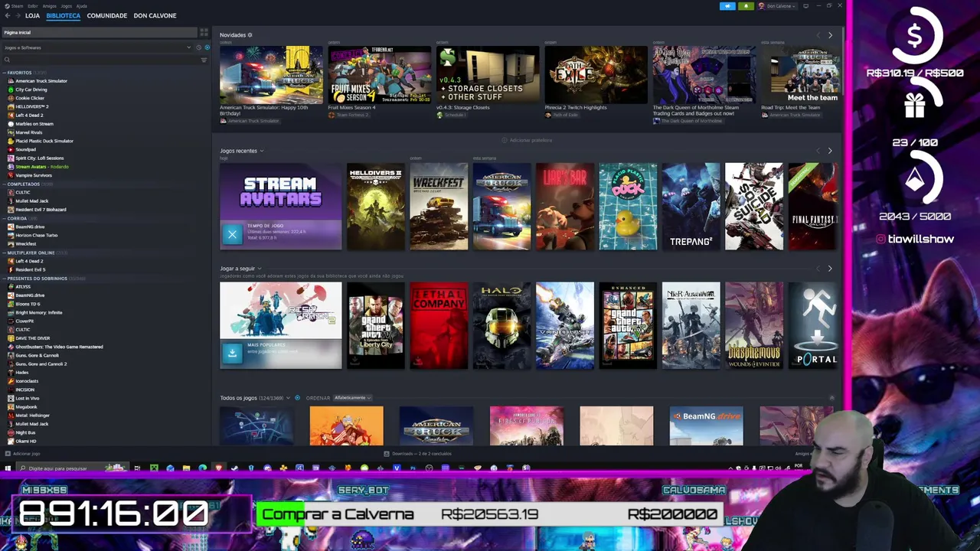This screenshot has height=551, width=980.
Task: Open the Steam menu
Action: tap(17, 6)
